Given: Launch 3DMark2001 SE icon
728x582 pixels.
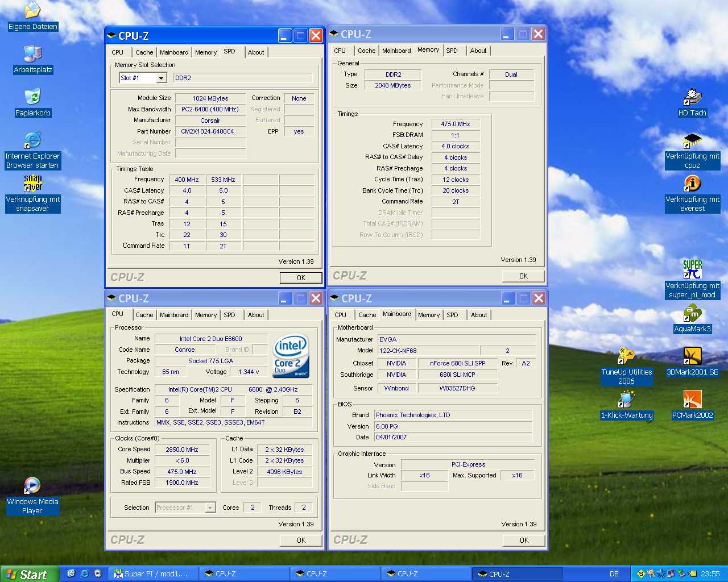Looking at the screenshot, I should (692, 356).
